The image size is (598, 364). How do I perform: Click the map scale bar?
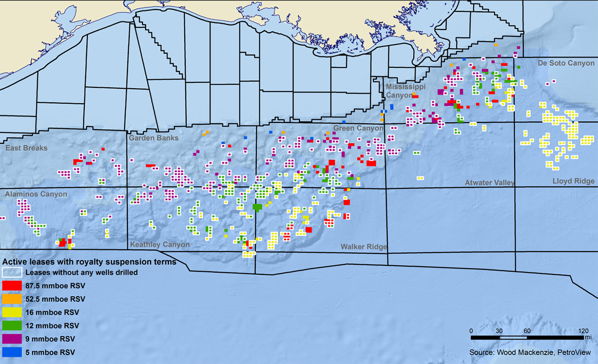pyautogui.click(x=527, y=338)
